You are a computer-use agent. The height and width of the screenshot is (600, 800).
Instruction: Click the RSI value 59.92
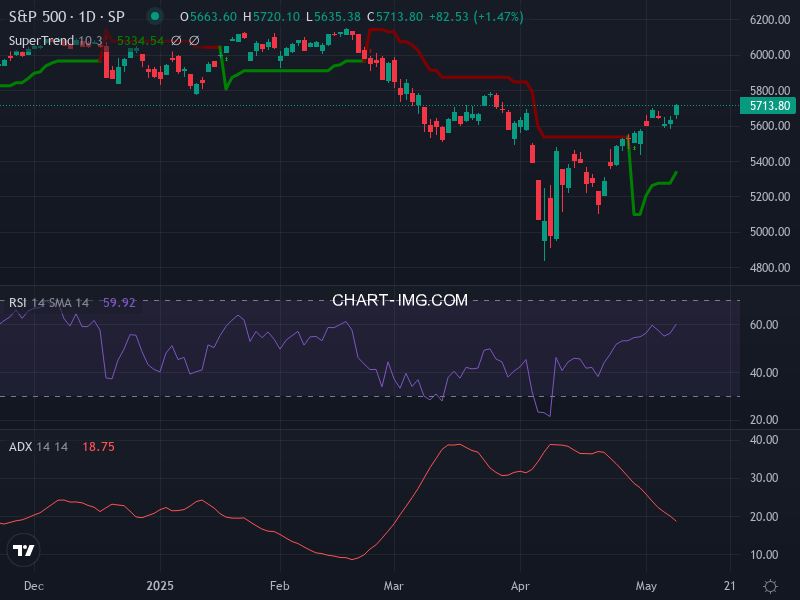pos(119,303)
